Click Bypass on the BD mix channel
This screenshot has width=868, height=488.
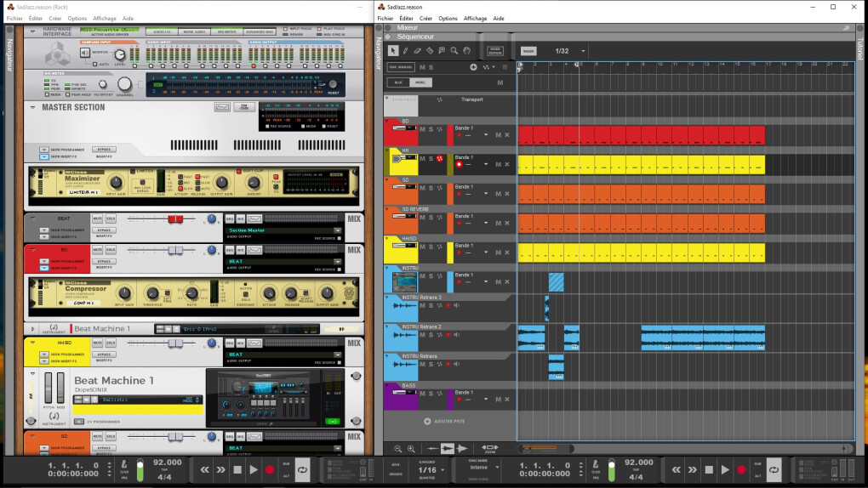click(103, 260)
